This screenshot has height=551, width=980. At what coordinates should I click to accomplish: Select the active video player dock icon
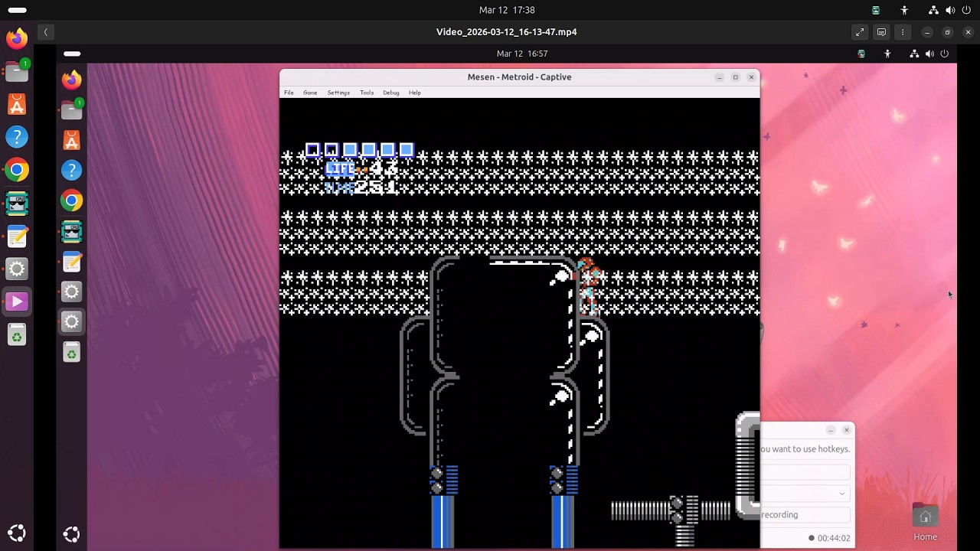(17, 302)
